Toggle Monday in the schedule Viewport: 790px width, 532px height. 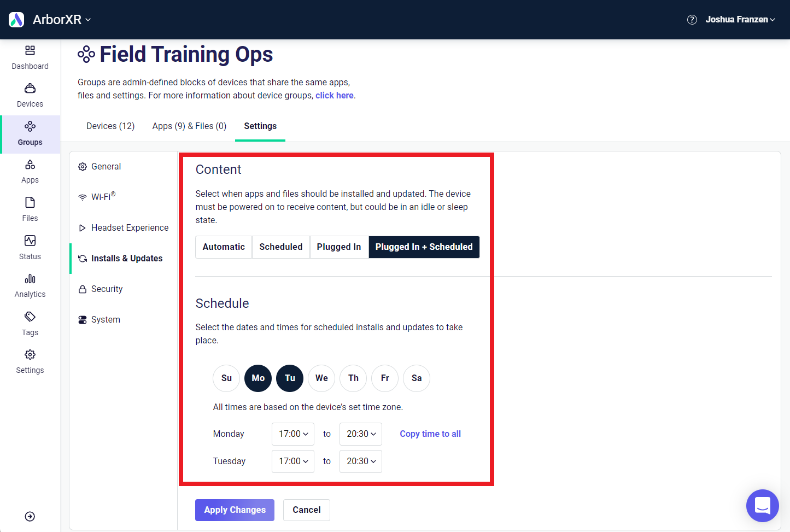pos(258,378)
